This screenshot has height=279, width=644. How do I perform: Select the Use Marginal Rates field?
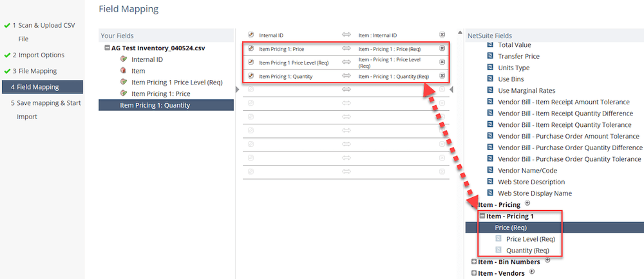527,90
